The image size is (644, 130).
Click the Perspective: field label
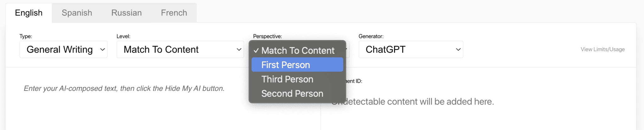[x=267, y=36]
